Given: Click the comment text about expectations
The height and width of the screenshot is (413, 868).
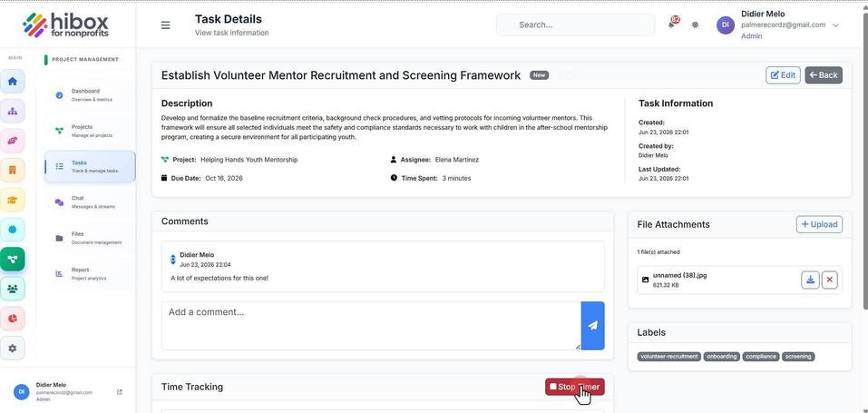Looking at the screenshot, I should coord(219,278).
